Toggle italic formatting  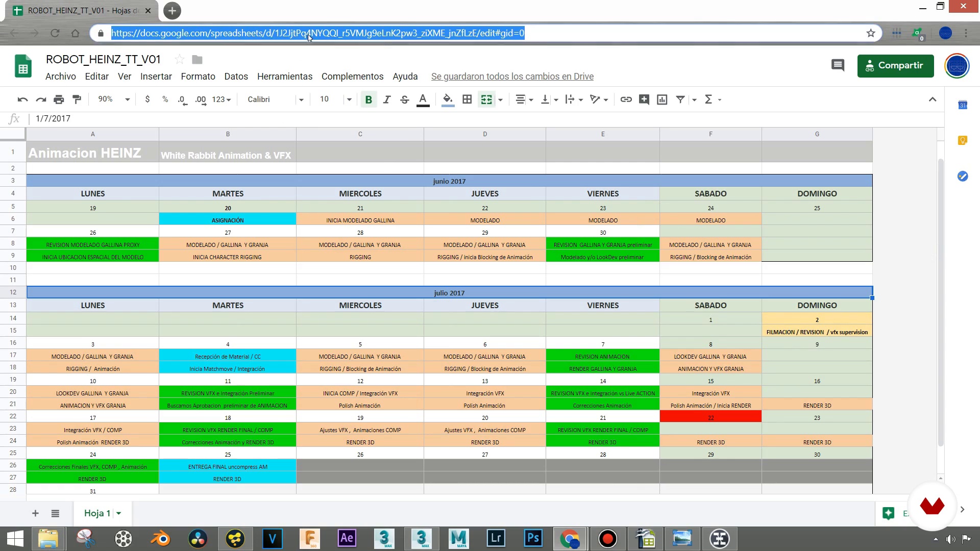point(387,99)
